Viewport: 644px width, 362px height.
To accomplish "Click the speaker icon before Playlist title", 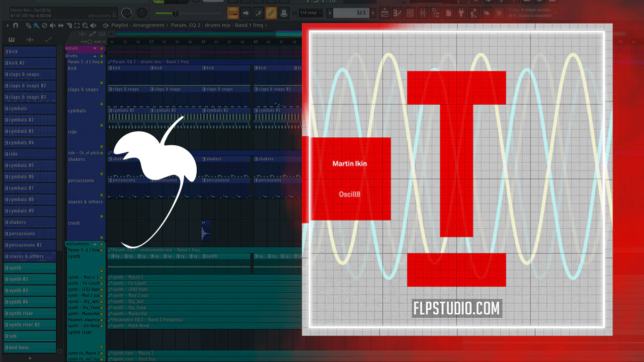I will point(106,25).
